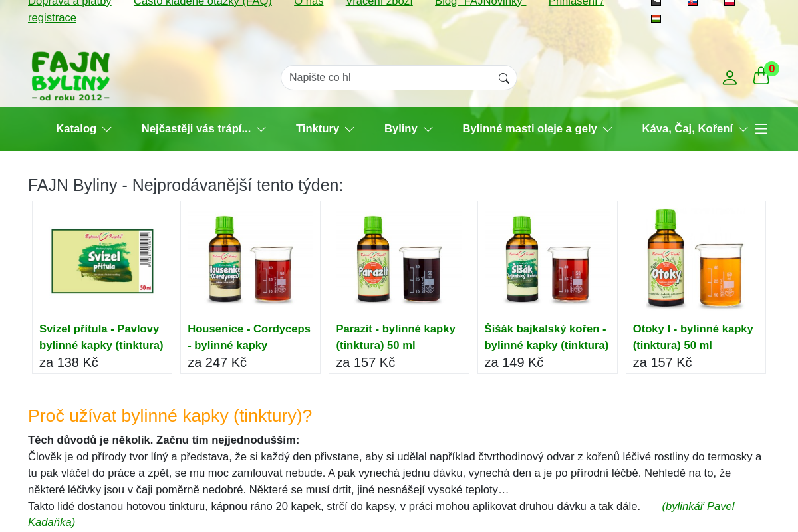The width and height of the screenshot is (798, 532).
Task: Switch language with the Slovak flag
Action: click(692, 3)
